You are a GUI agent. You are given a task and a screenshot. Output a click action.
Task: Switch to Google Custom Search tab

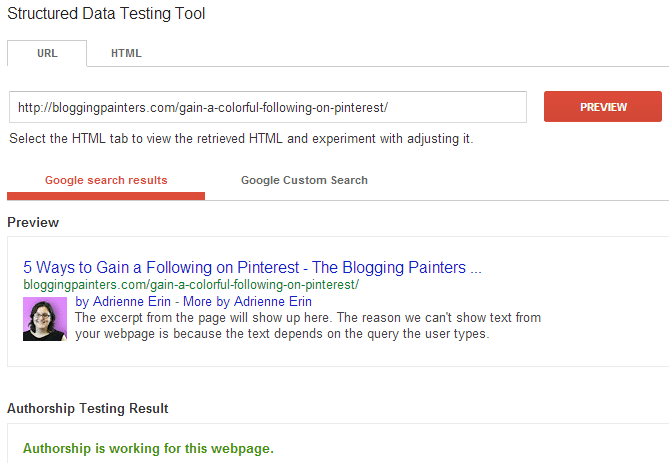(x=304, y=180)
